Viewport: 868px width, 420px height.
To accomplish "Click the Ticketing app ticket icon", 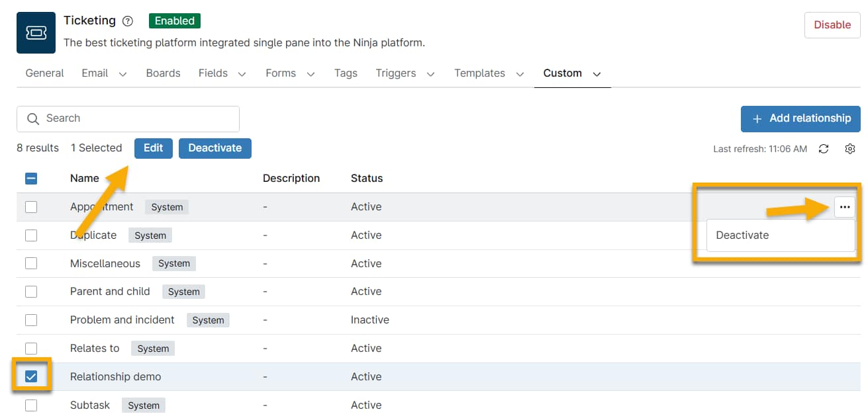I will [x=35, y=32].
